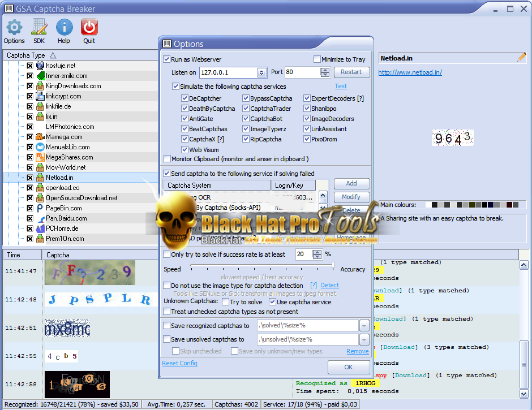Click the 9643 captcha sample image
532x410 pixels.
click(x=452, y=137)
